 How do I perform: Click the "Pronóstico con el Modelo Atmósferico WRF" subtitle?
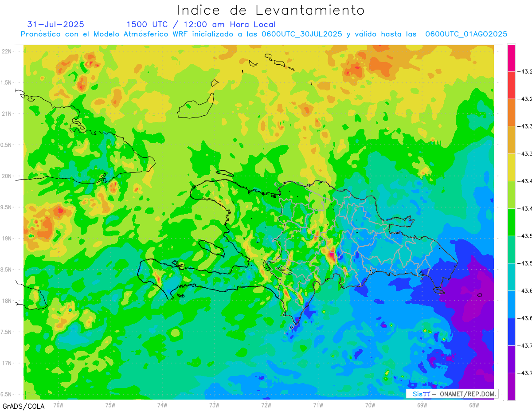105,34
